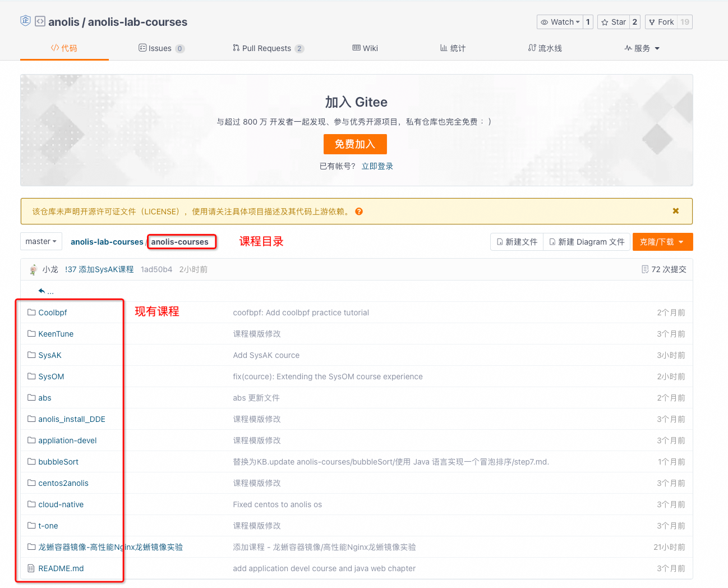Click the Coolbpf folder icon
Image resolution: width=728 pixels, height=588 pixels.
(x=31, y=312)
